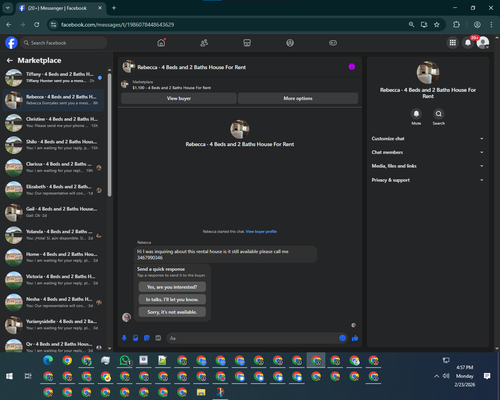
Task: Click the More options button
Action: [298, 98]
